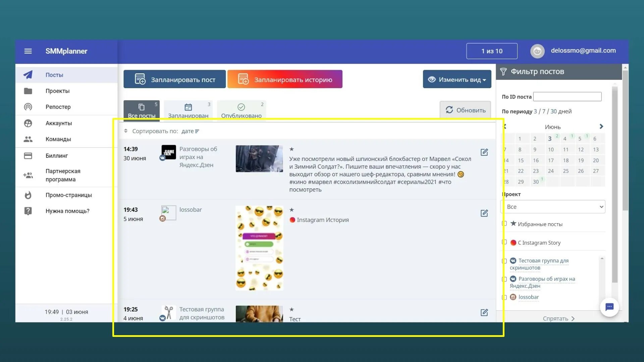Open Репостер from the sidebar
Image resolution: width=644 pixels, height=362 pixels.
tap(58, 107)
